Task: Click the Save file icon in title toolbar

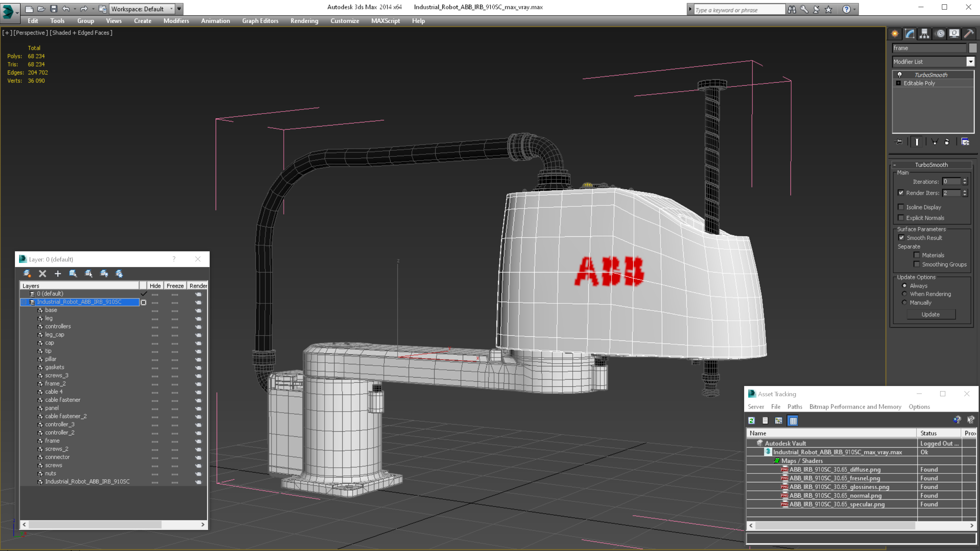Action: [54, 9]
